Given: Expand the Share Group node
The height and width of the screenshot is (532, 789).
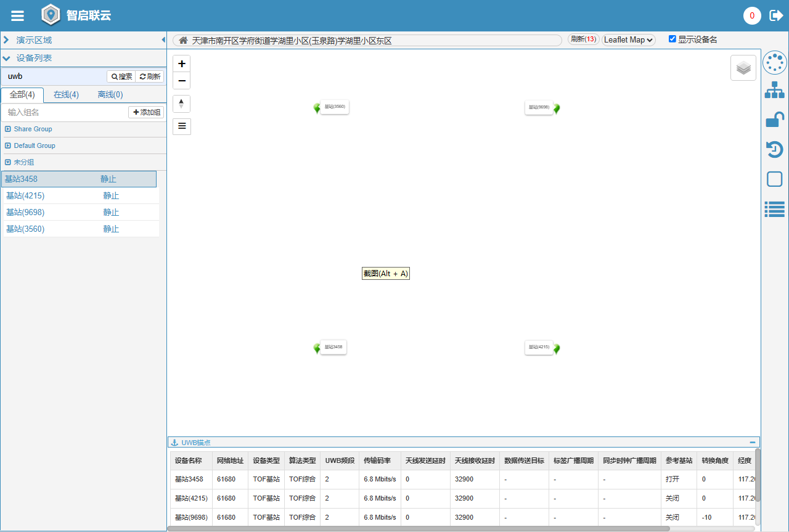Looking at the screenshot, I should pyautogui.click(x=8, y=129).
